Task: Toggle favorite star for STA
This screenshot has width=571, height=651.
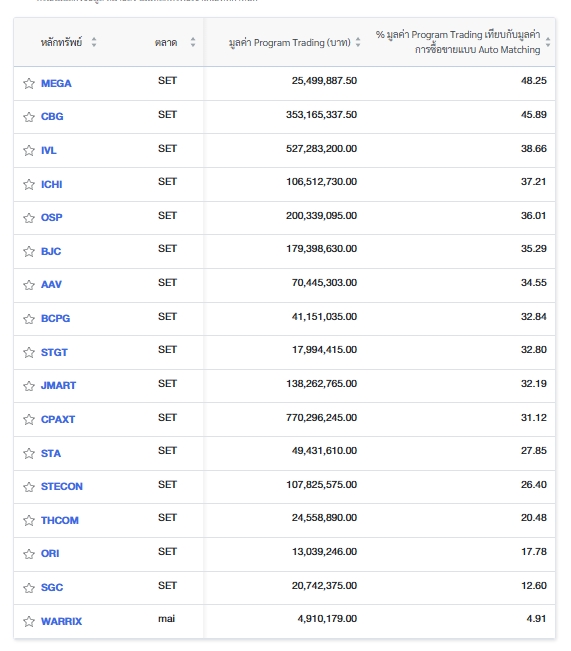Action: pyautogui.click(x=29, y=453)
